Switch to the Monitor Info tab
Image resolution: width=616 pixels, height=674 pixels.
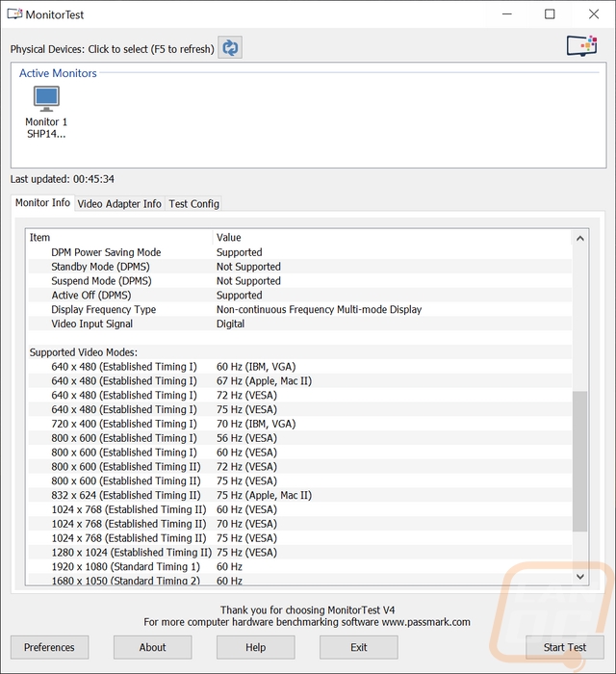pos(42,202)
